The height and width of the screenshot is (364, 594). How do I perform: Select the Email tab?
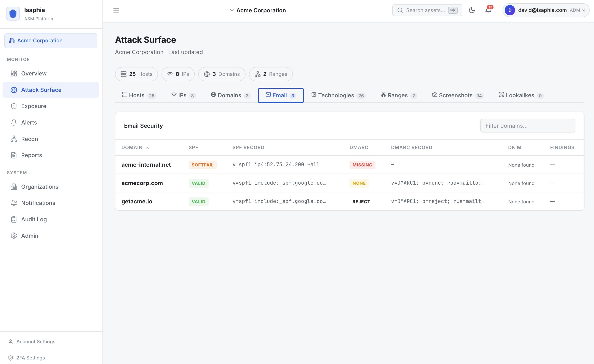tap(281, 95)
